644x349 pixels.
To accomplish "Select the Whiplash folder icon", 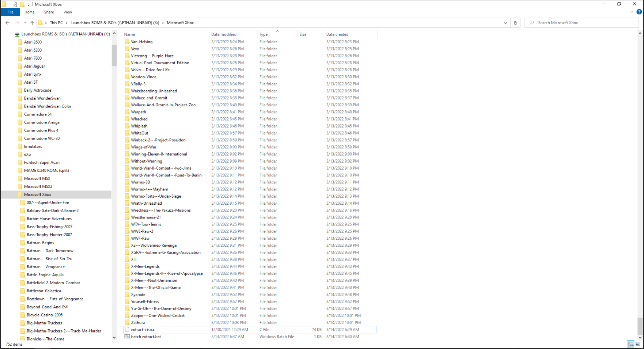I will pos(127,126).
